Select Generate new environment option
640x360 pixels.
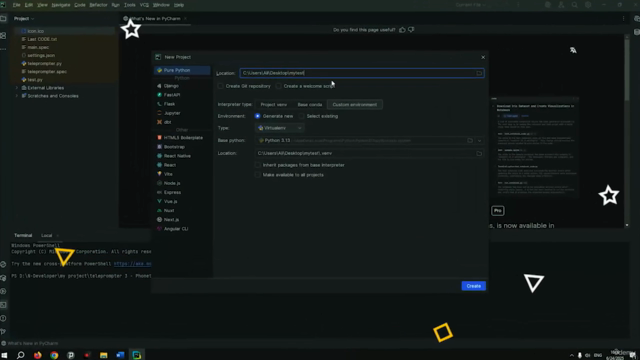click(x=258, y=116)
